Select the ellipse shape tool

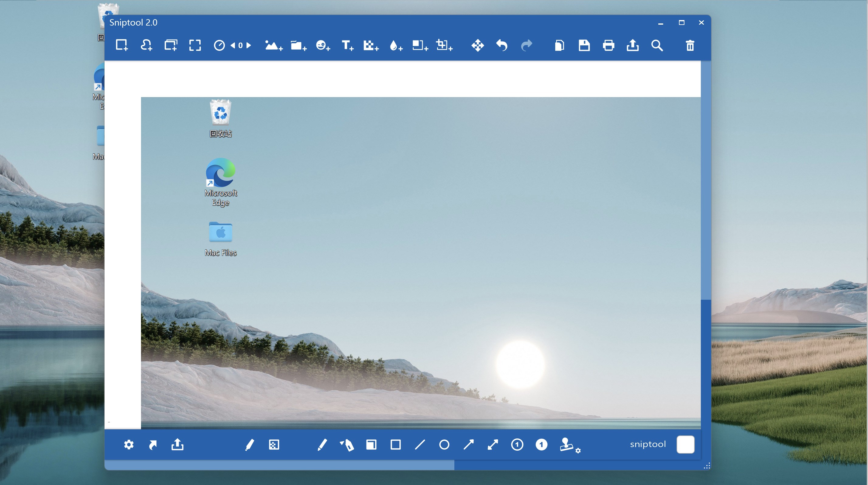pos(444,445)
